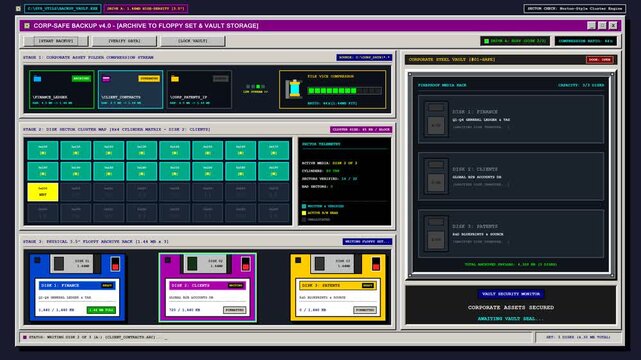Click the purple Client Contracts drive icon
This screenshot has height=360, width=641.
(x=106, y=78)
